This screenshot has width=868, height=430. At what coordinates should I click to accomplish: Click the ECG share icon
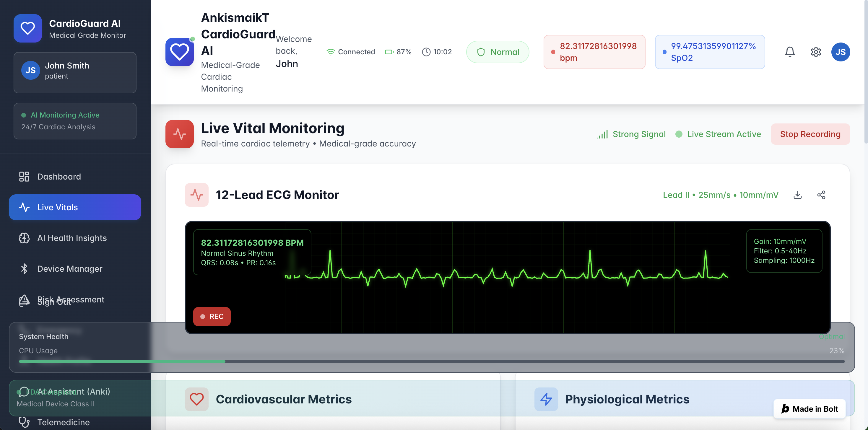[x=821, y=195]
